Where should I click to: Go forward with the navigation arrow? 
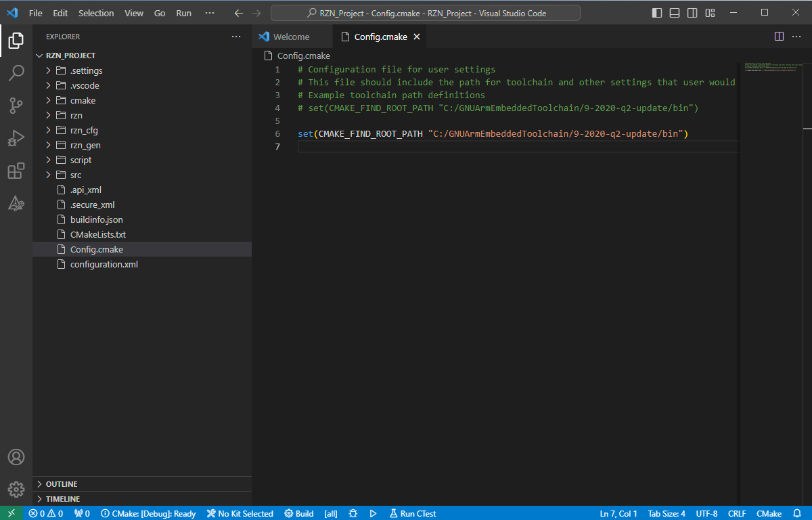[x=256, y=13]
